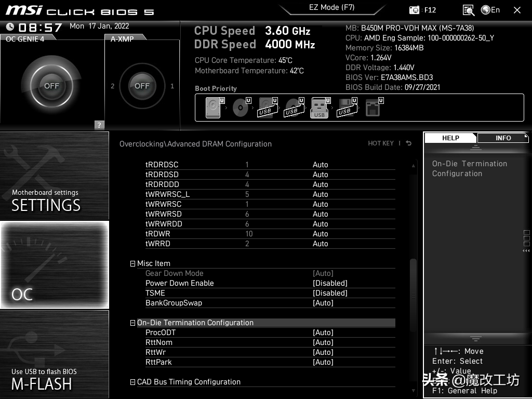The image size is (532, 399).
Task: Click the system time 08:57
Action: (x=41, y=27)
